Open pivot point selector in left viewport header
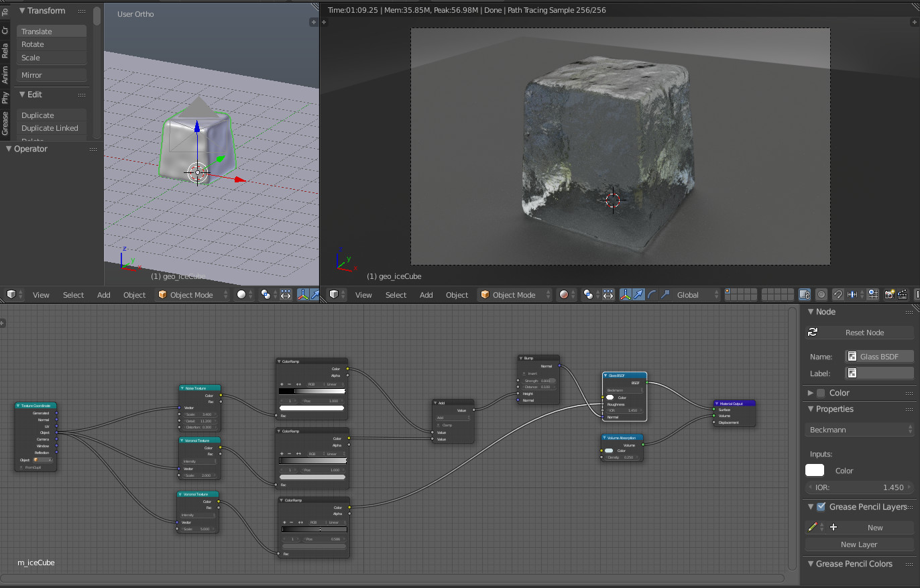Image resolution: width=920 pixels, height=588 pixels. (268, 295)
